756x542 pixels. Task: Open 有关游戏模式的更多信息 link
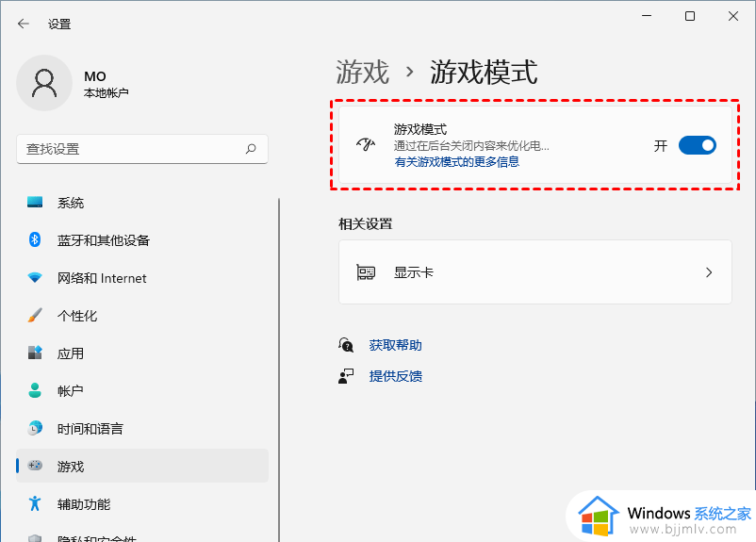click(x=457, y=161)
